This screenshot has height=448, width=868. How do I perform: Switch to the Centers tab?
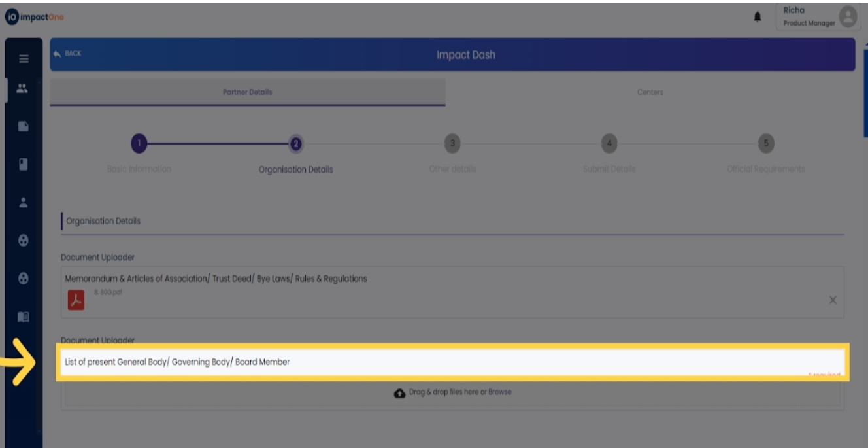[x=650, y=92]
